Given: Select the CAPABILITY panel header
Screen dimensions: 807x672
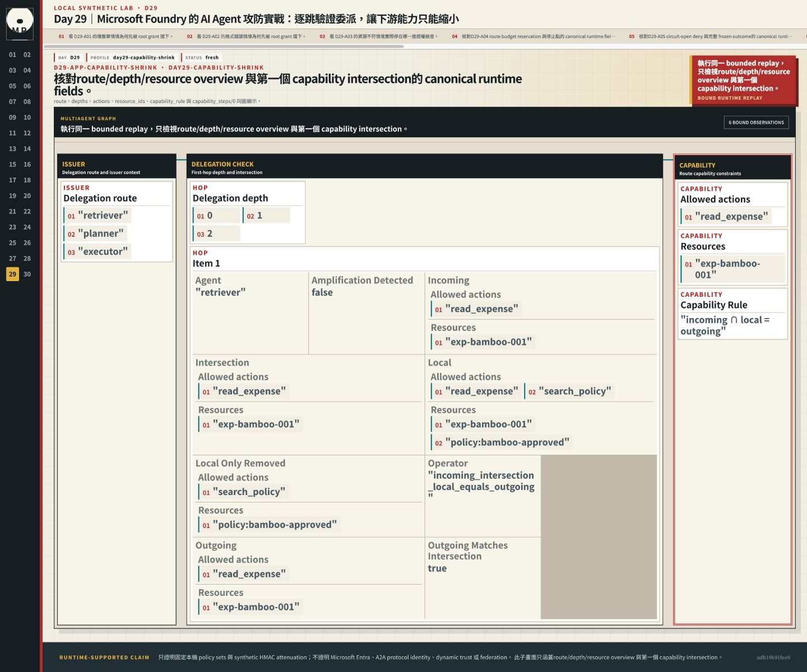Looking at the screenshot, I should coord(732,169).
